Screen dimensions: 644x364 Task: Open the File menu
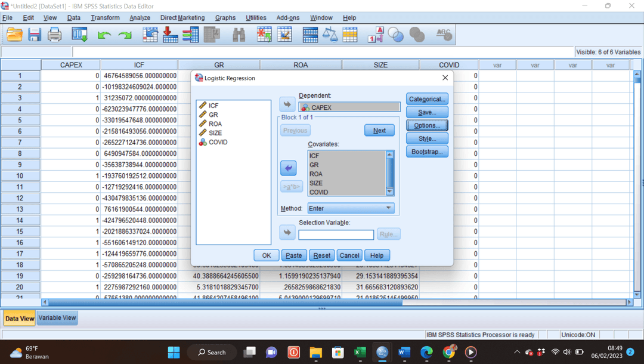[7, 18]
